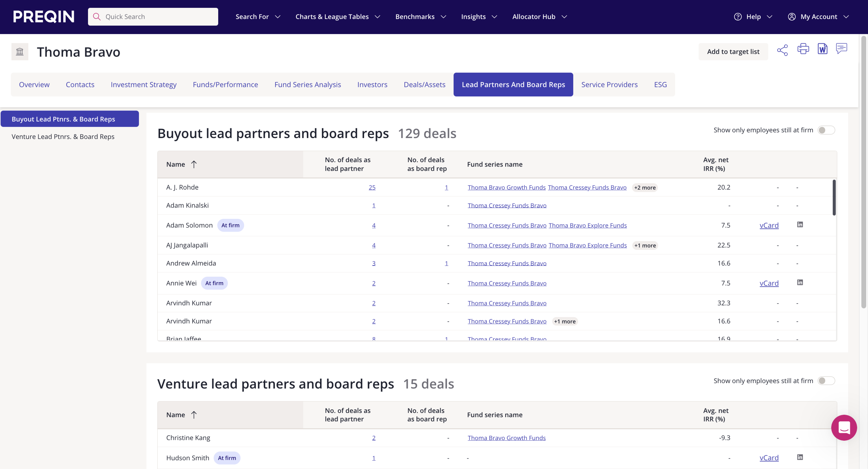Click the Help question mark icon

click(738, 16)
